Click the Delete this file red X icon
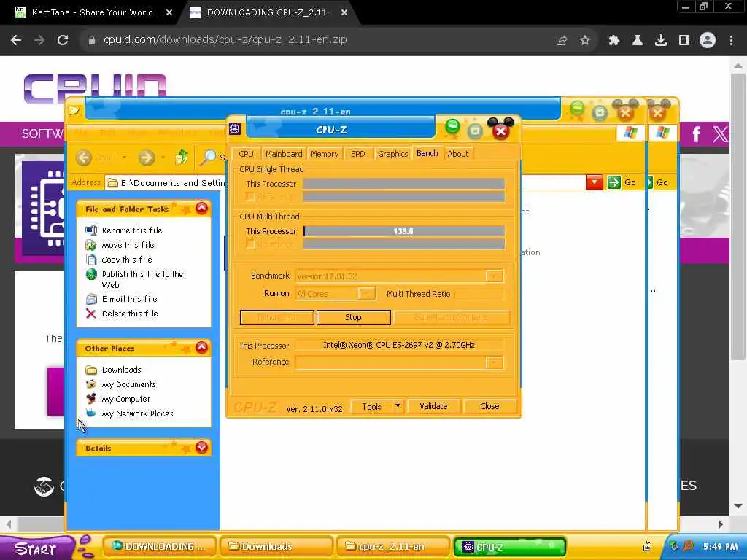 click(x=91, y=314)
